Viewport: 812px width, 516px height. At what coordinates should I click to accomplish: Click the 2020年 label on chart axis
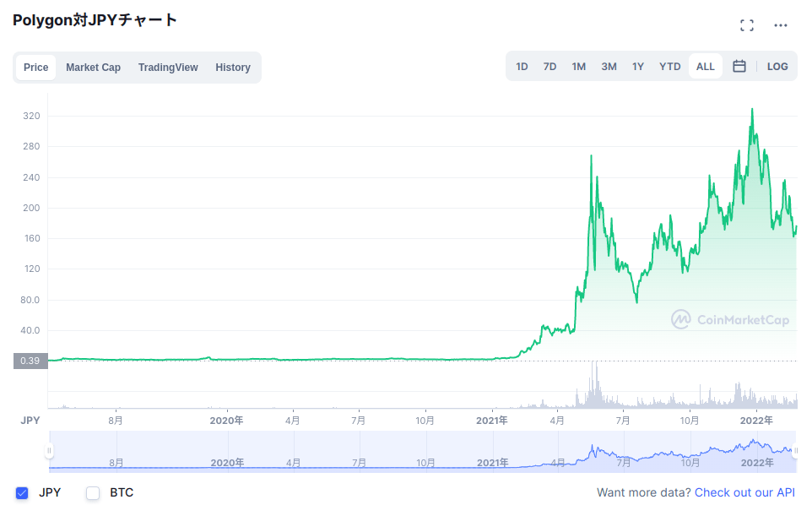(x=226, y=421)
